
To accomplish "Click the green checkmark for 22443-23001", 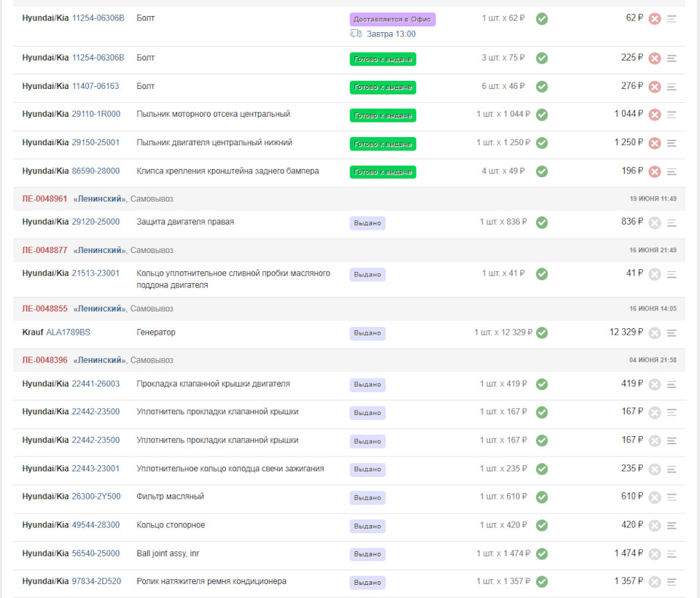I will point(542,469).
